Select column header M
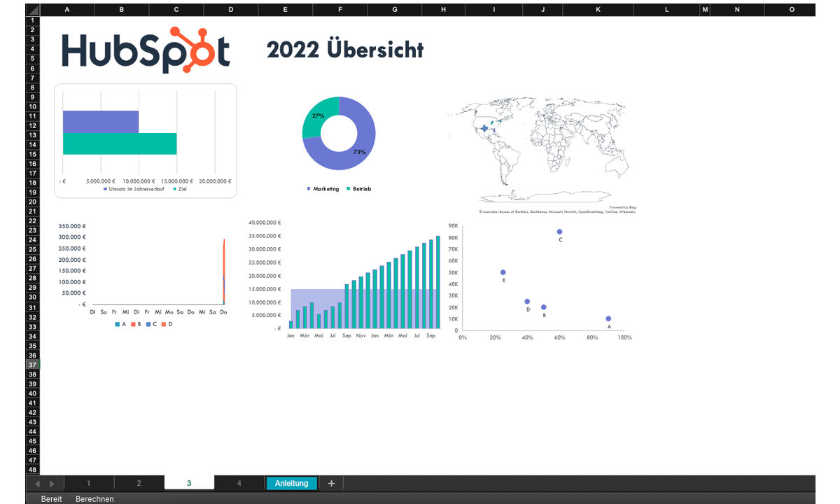 point(705,9)
